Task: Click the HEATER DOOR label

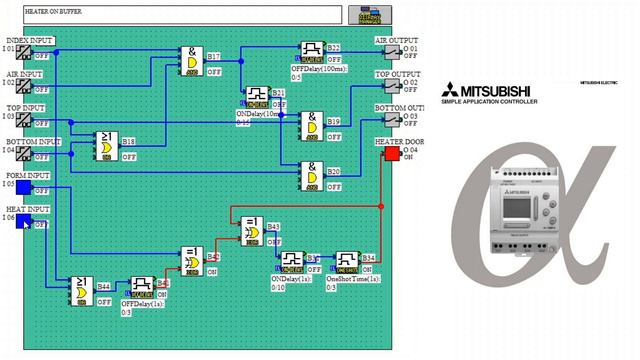Action: click(399, 142)
